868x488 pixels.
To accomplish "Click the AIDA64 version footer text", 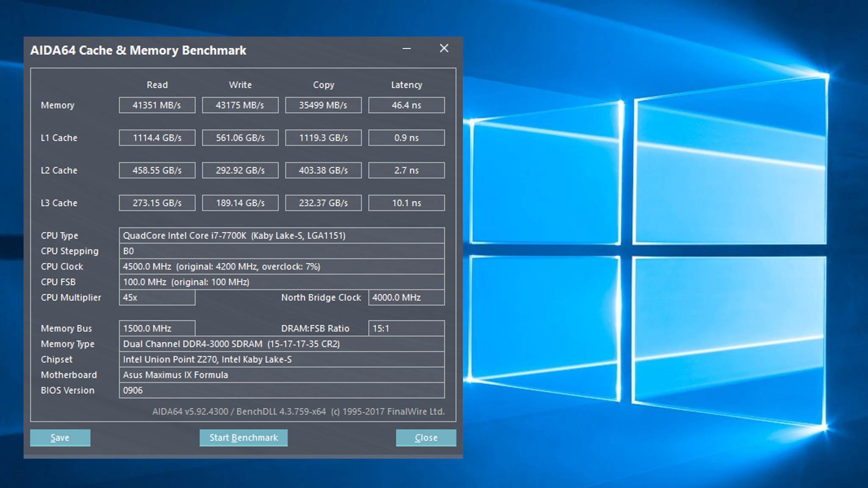I will tap(298, 411).
